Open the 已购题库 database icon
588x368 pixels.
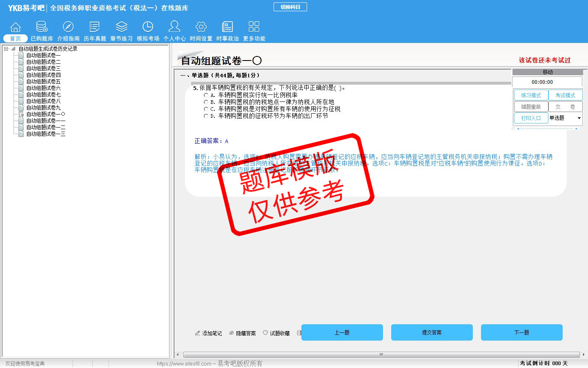coord(42,27)
